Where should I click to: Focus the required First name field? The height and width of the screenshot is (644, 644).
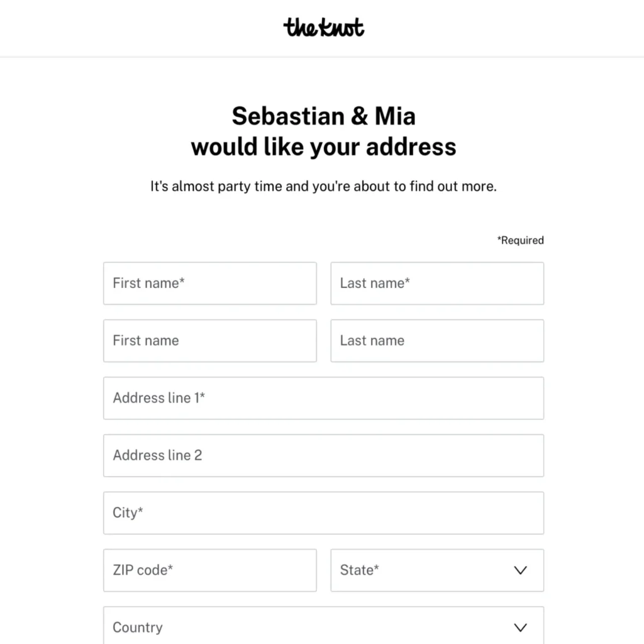[210, 284]
